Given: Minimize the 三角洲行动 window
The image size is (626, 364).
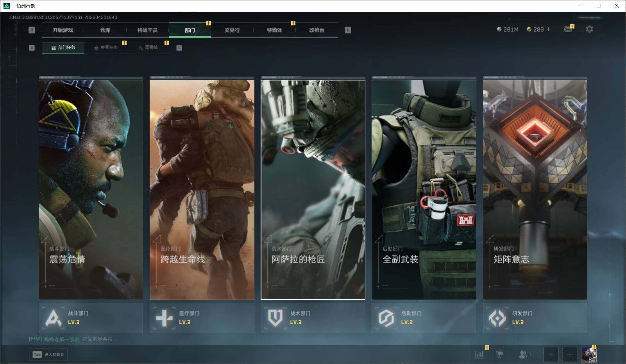Looking at the screenshot, I should tap(581, 6).
